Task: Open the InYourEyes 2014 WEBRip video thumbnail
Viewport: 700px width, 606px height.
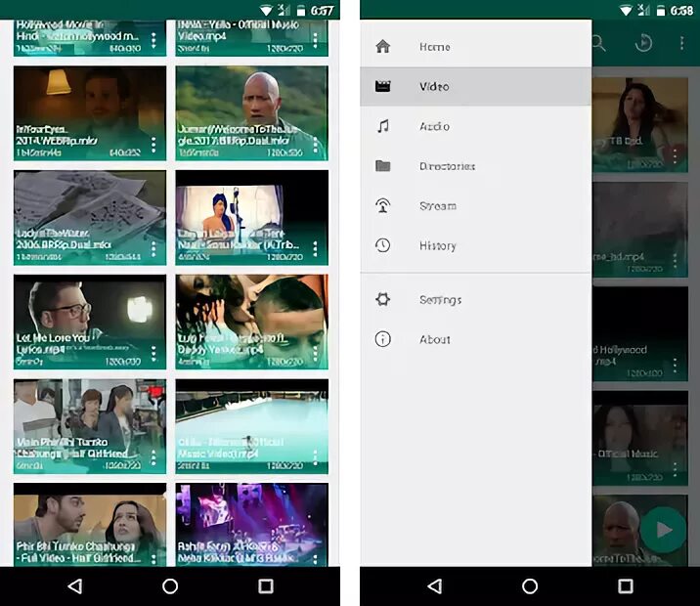Action: pos(90,113)
